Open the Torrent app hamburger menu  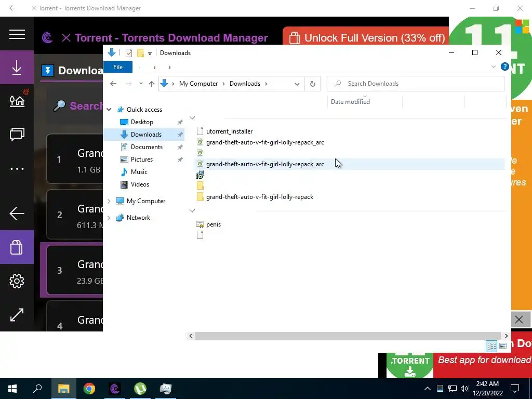tap(17, 34)
